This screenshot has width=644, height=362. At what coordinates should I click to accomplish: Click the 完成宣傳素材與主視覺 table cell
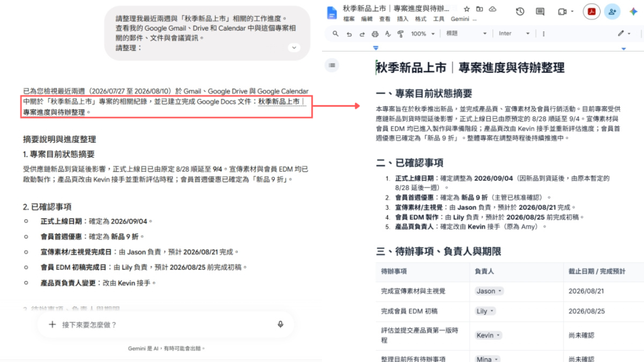pos(423,292)
